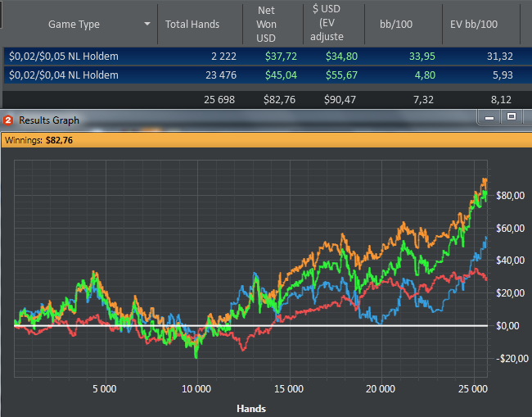Click the $80,00 y-axis label

point(510,195)
